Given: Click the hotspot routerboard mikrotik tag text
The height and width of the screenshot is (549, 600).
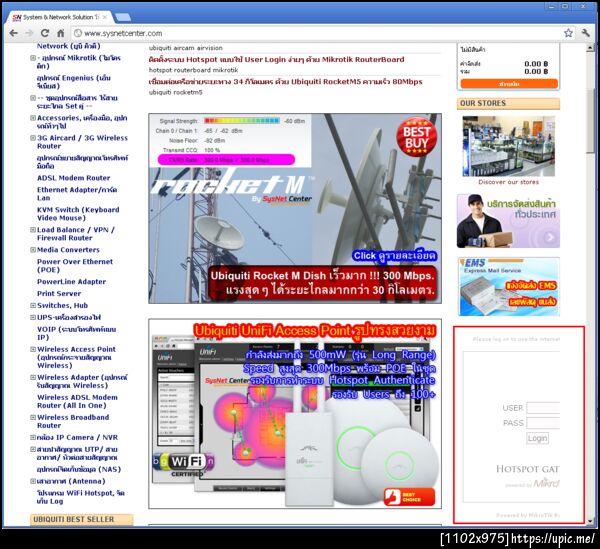Looking at the screenshot, I should coord(193,70).
